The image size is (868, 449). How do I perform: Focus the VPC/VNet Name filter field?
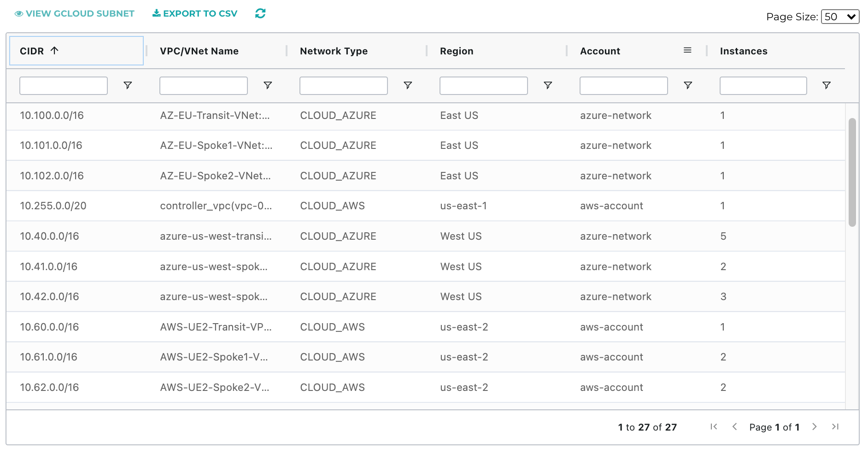click(204, 86)
